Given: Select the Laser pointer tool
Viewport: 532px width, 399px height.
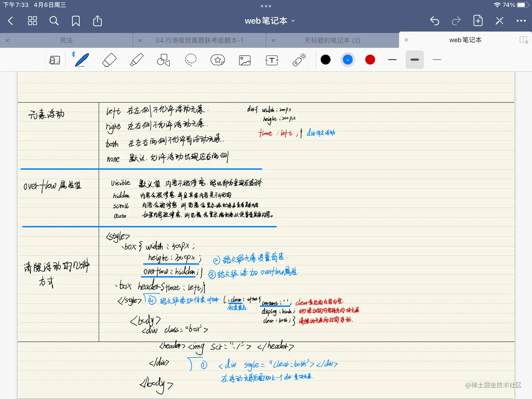Looking at the screenshot, I should pos(299,60).
